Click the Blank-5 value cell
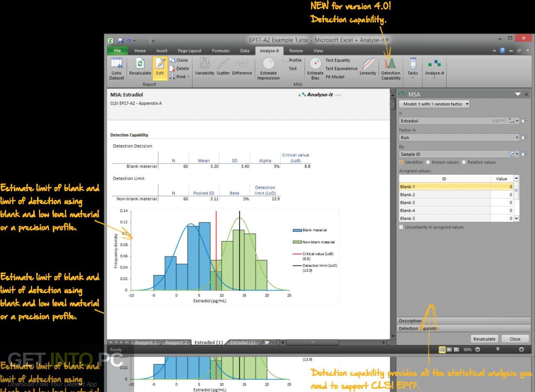 click(x=502, y=219)
